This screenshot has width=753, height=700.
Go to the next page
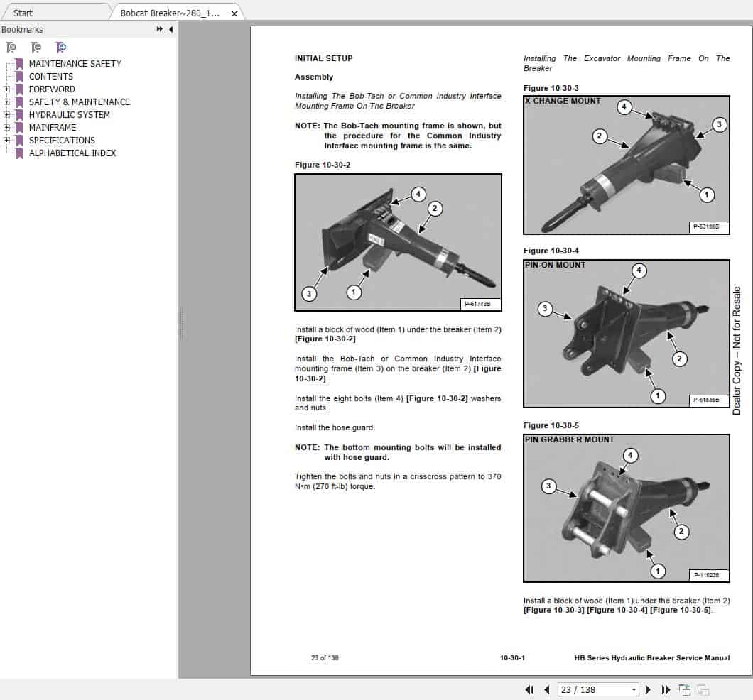(x=648, y=689)
